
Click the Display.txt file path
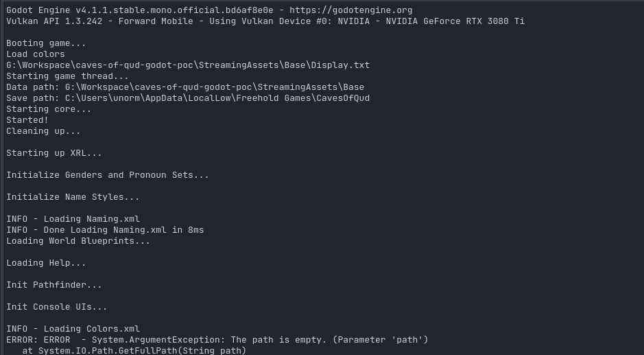pyautogui.click(x=188, y=65)
